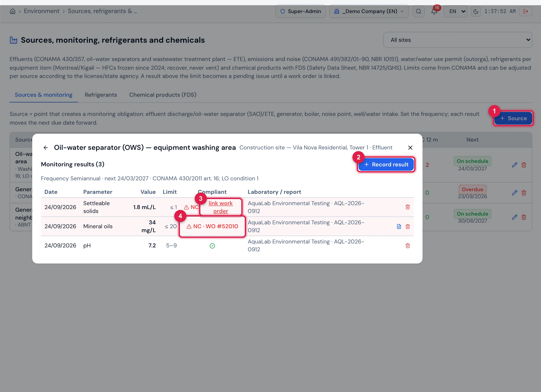
Task: Click the Monitoring results (3) heading
Action: 73,164
